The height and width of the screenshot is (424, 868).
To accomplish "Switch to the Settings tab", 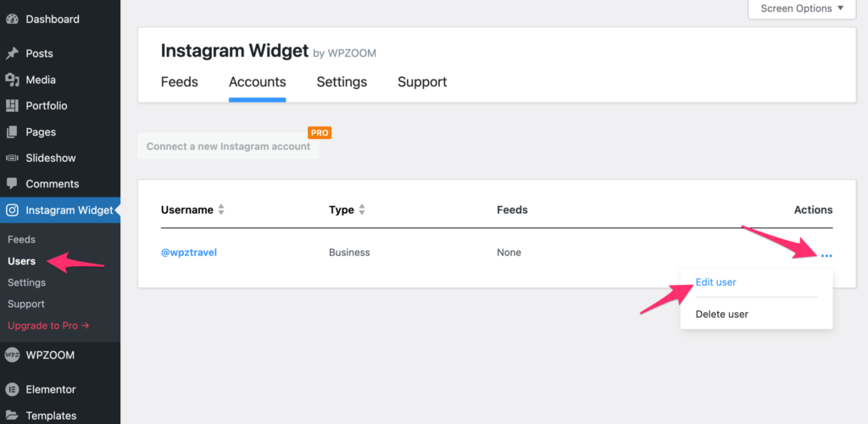I will point(342,82).
